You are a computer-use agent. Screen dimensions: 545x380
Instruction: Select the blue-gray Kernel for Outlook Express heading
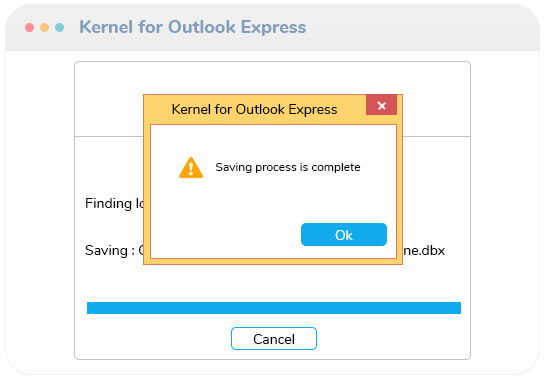[x=193, y=27]
